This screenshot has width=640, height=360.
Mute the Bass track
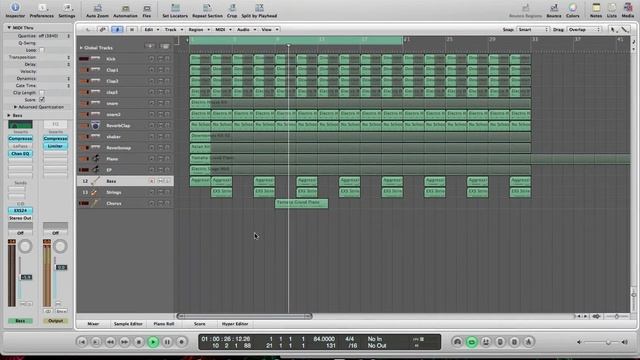click(x=160, y=181)
